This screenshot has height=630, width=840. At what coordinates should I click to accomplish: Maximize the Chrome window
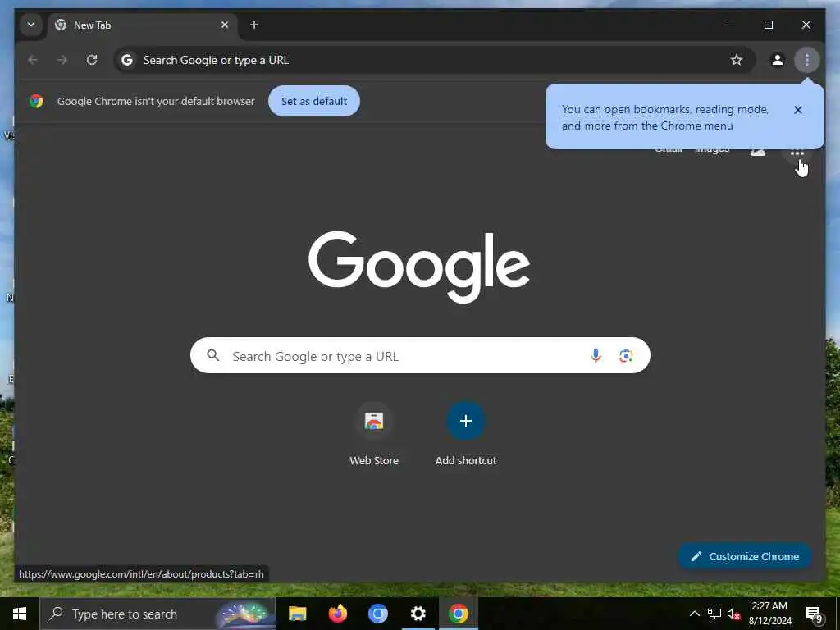(768, 25)
